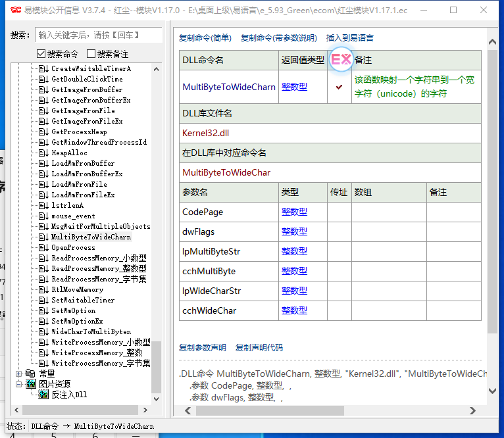The image size is (504, 438).
Task: Select the WideCharToMultiByten command icon
Action: point(43,331)
